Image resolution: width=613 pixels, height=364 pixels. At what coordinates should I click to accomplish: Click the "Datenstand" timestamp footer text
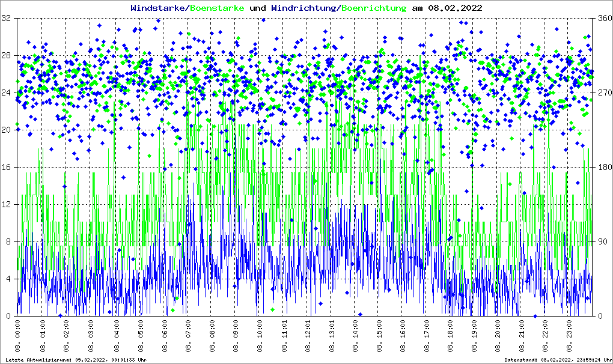[557, 360]
